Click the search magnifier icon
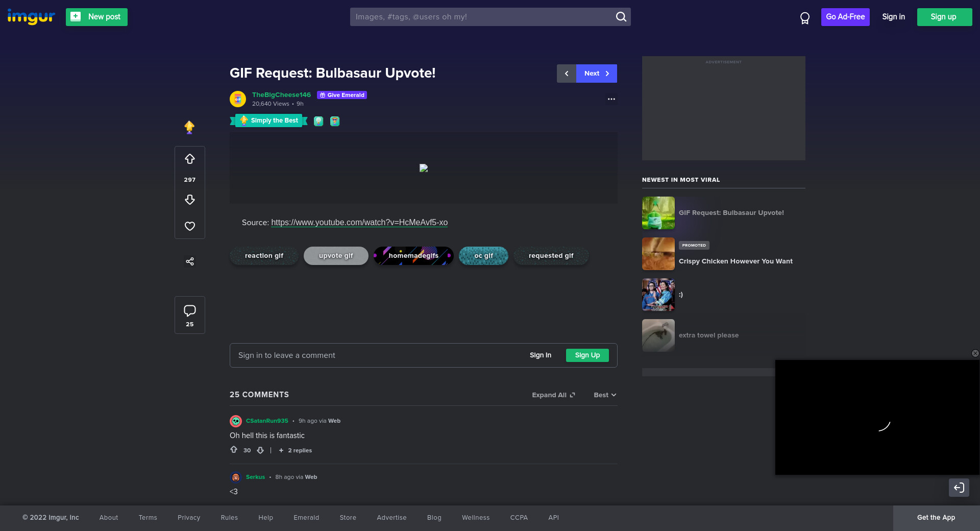 pos(621,17)
